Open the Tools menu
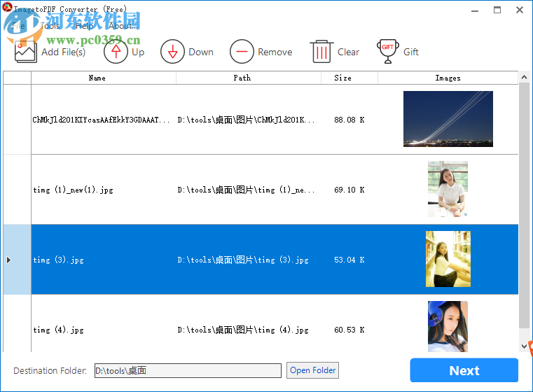533x392 pixels. click(x=50, y=26)
